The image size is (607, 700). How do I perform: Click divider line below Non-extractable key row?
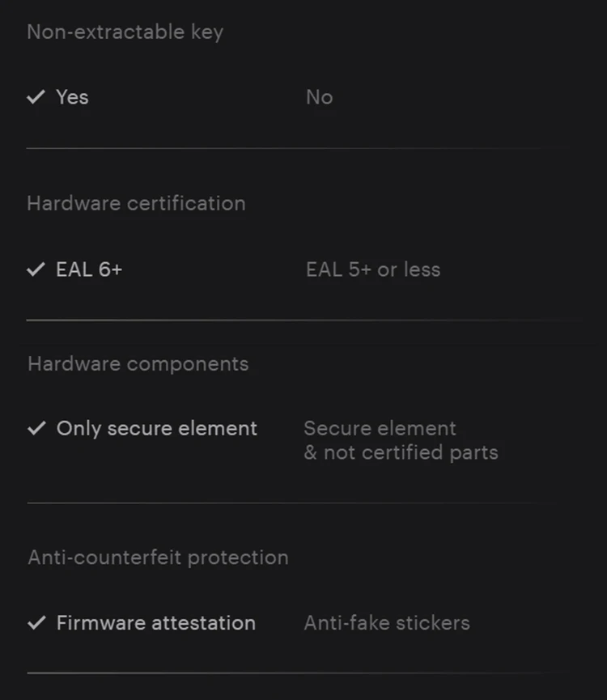(283, 148)
